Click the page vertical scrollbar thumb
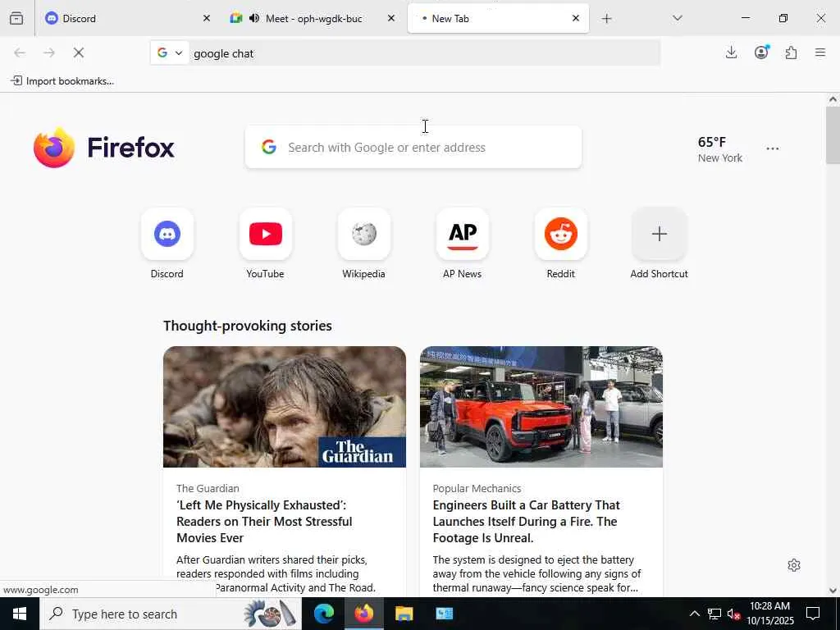Viewport: 840px width, 630px height. [833, 135]
